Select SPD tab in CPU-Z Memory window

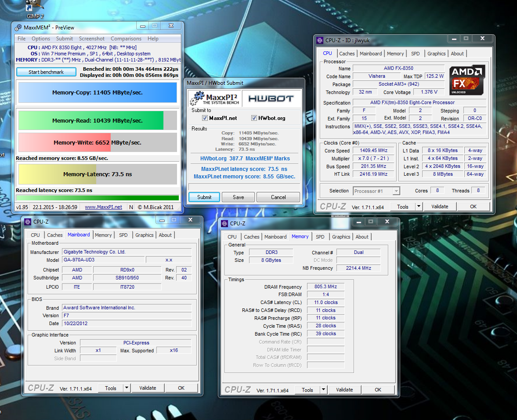[320, 237]
